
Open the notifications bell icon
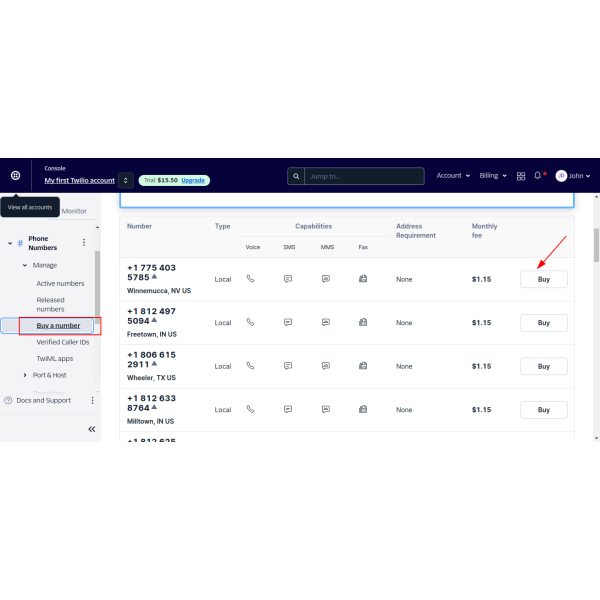[538, 176]
